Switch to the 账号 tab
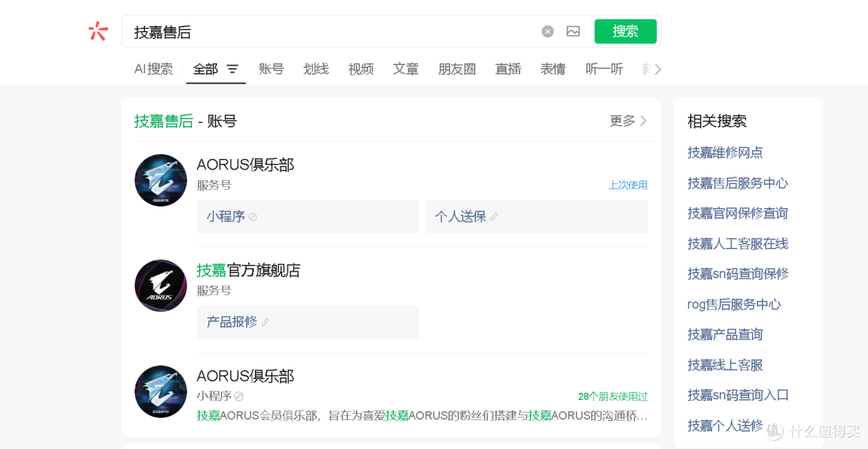The width and height of the screenshot is (868, 449). [272, 69]
